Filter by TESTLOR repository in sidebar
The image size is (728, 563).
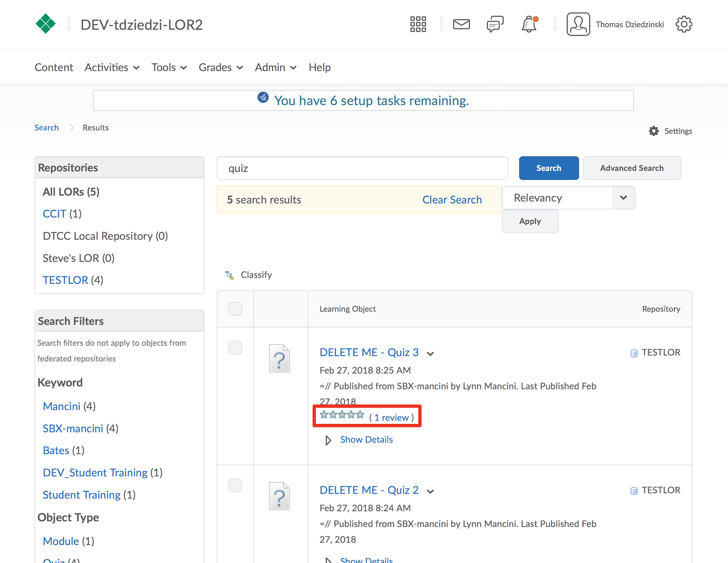pyautogui.click(x=65, y=280)
